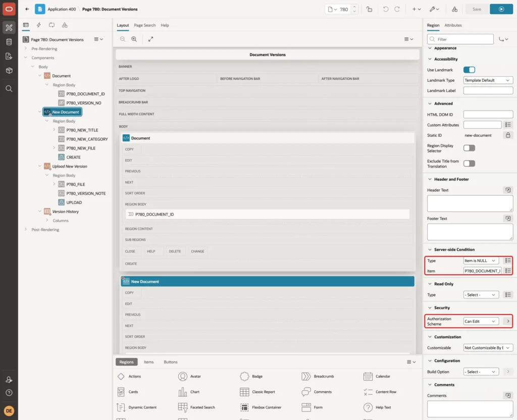Open the DE user avatar menu
The height and width of the screenshot is (420, 517).
pyautogui.click(x=9, y=411)
